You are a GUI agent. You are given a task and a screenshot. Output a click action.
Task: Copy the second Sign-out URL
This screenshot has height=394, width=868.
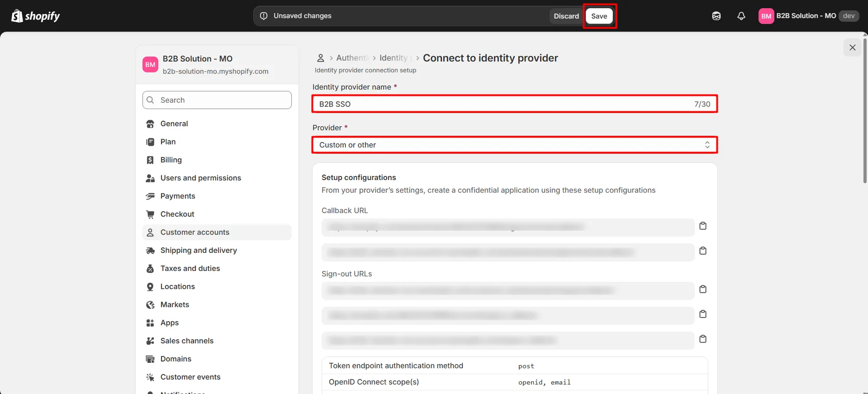point(703,314)
